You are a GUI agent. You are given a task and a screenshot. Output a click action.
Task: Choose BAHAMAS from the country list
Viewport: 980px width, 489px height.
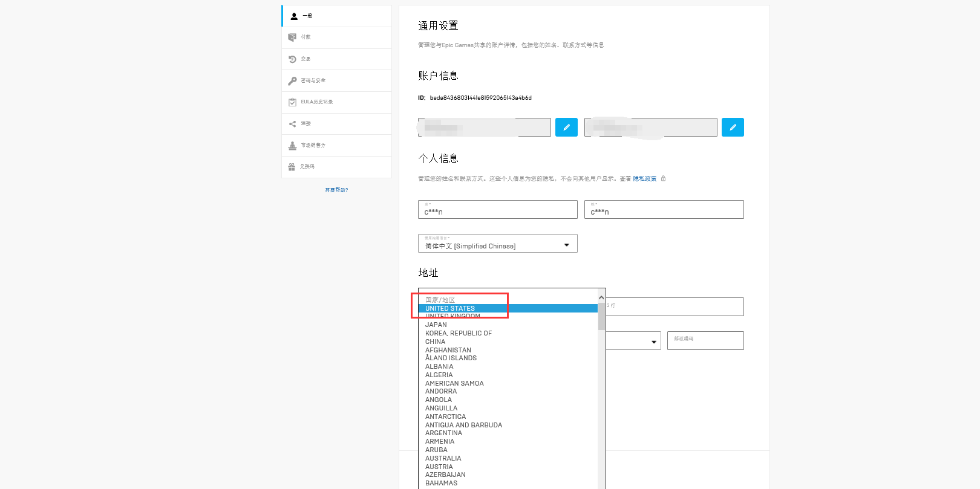tap(508, 483)
